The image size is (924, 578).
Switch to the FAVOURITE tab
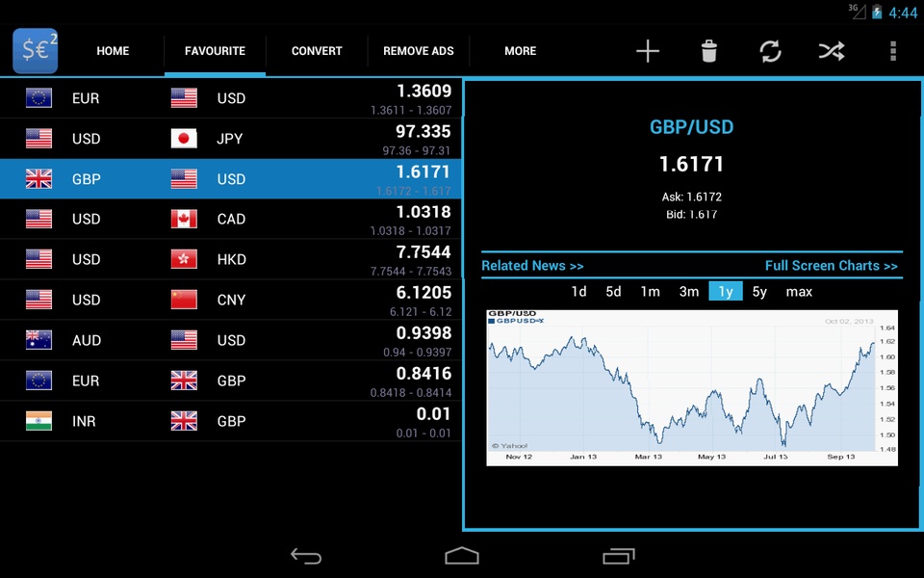point(215,51)
